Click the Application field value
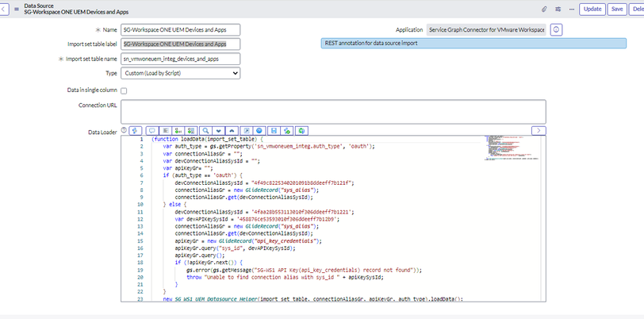This screenshot has height=319, width=644. tap(487, 29)
